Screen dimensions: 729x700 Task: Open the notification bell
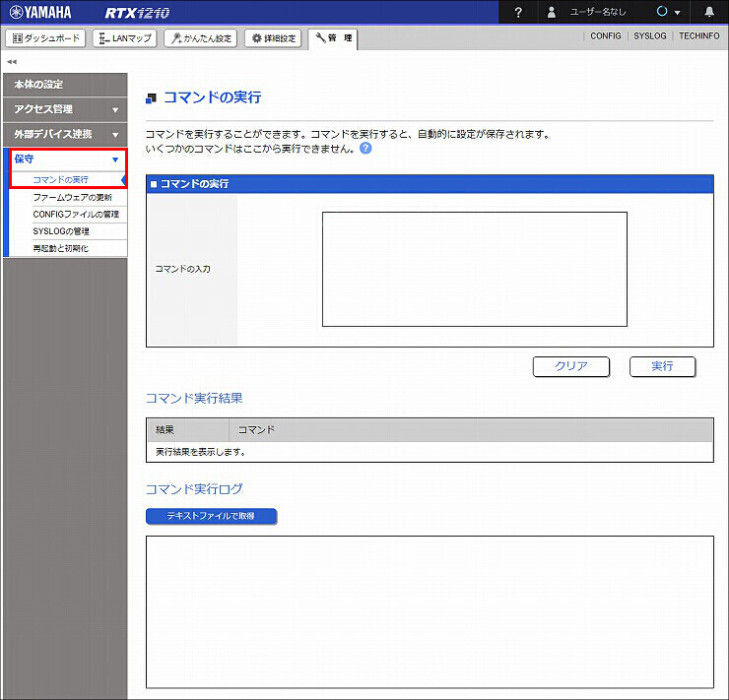coord(709,12)
